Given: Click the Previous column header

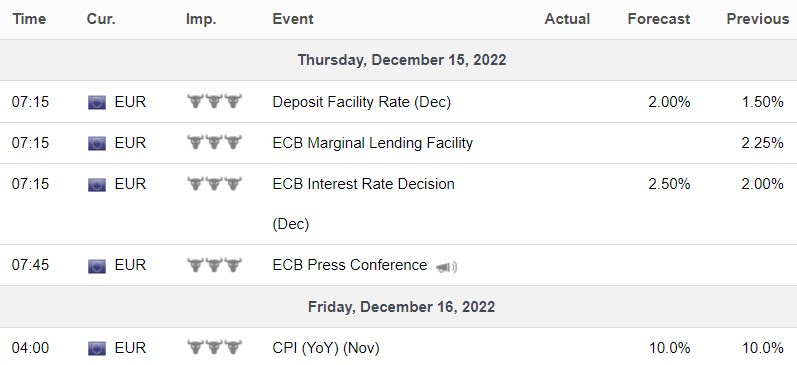Looking at the screenshot, I should pos(758,19).
